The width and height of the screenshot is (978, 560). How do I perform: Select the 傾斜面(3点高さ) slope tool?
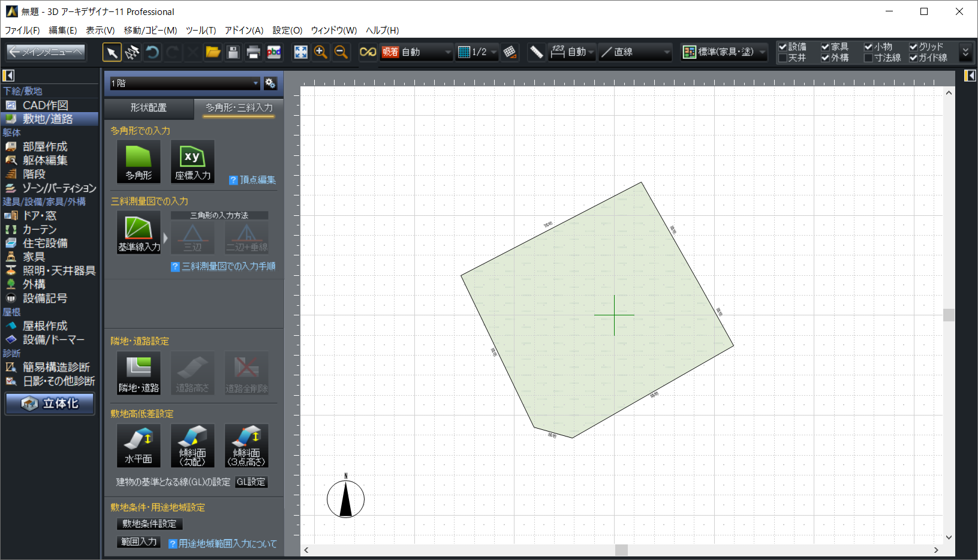(246, 445)
